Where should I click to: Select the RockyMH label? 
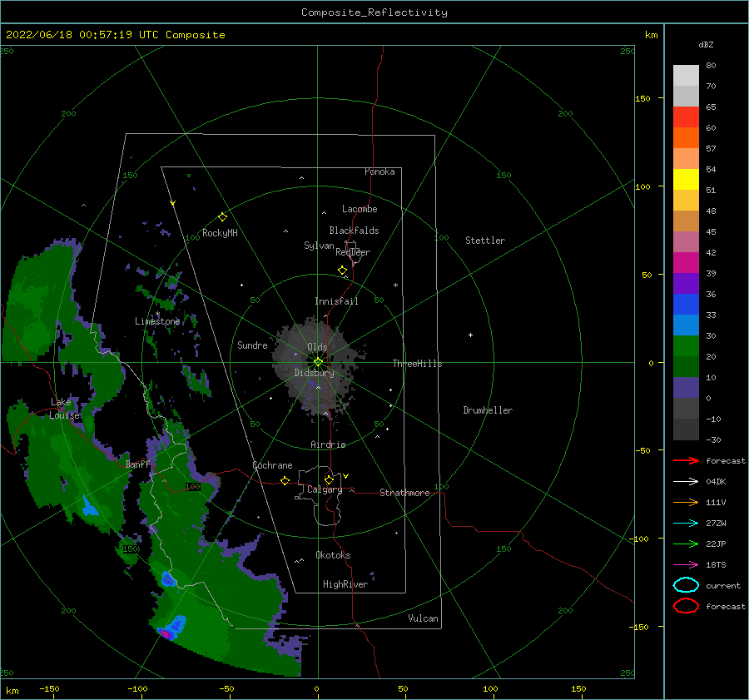(x=220, y=233)
